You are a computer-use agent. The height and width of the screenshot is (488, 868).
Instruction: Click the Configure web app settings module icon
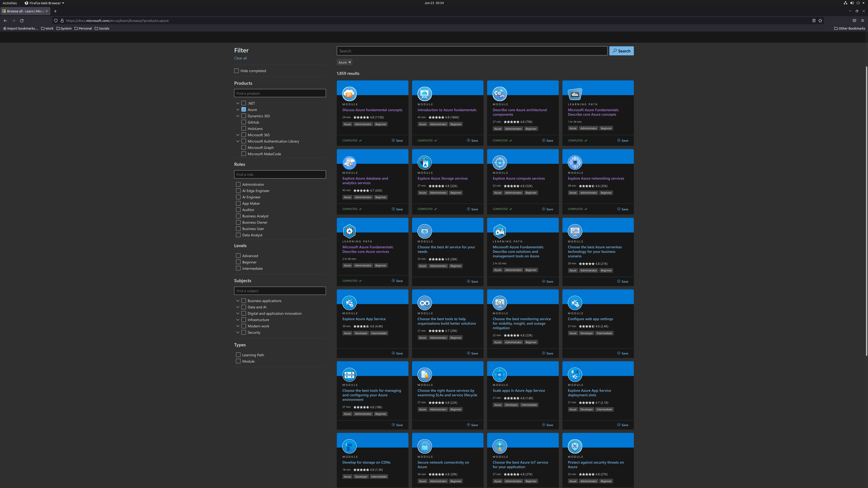pyautogui.click(x=575, y=303)
